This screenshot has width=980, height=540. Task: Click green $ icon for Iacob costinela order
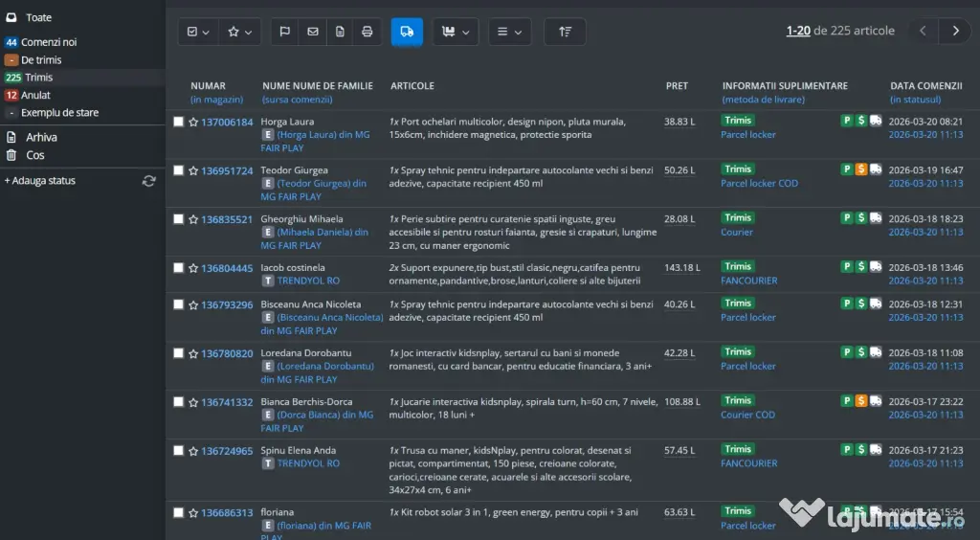(861, 266)
